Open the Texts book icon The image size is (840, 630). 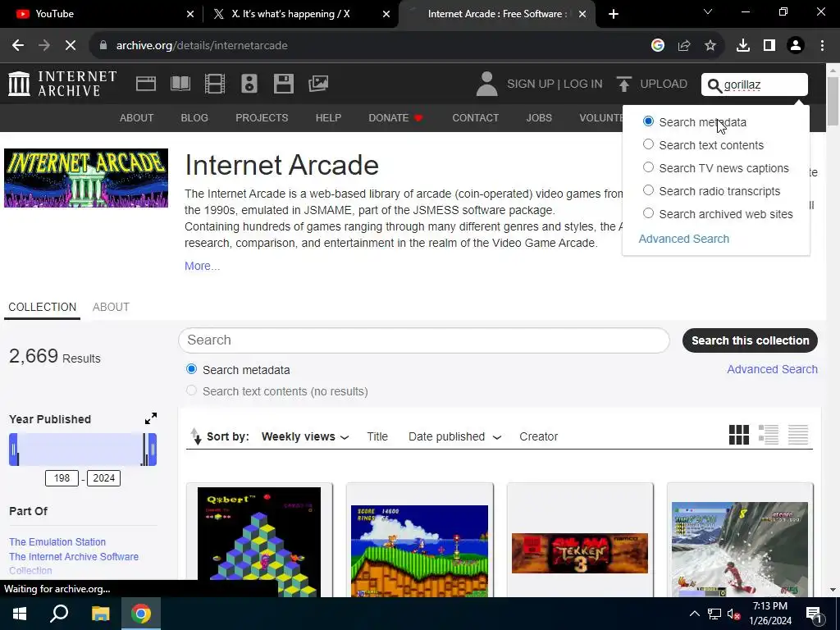point(180,84)
